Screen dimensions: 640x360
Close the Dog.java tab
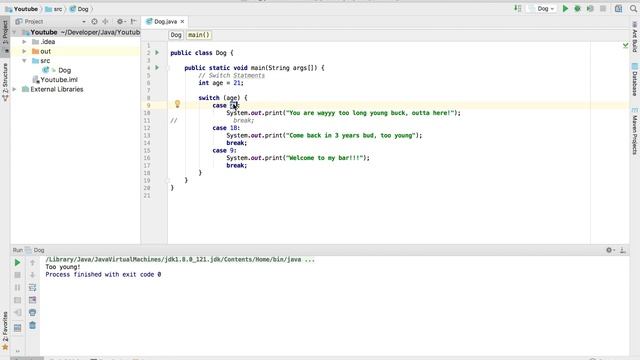[182, 22]
